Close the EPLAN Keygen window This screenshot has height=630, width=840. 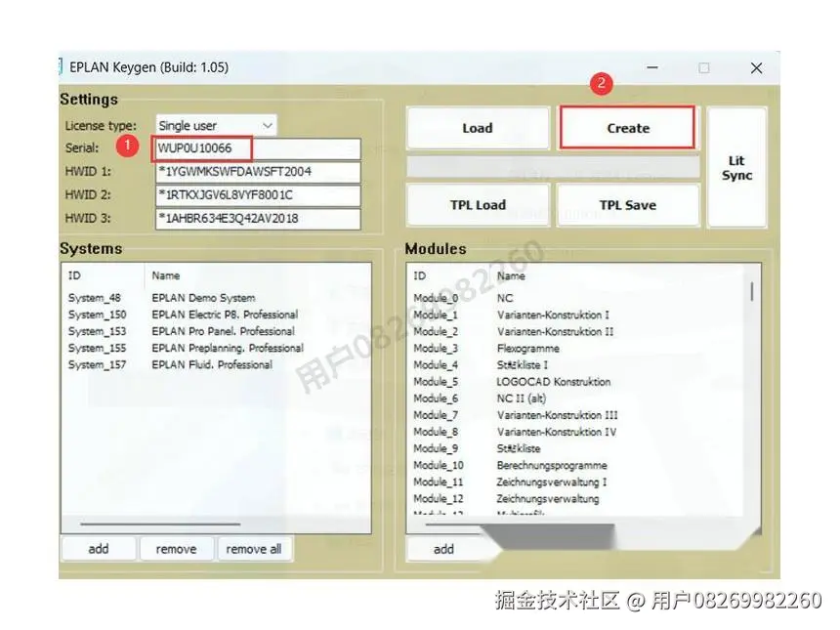pyautogui.click(x=756, y=68)
